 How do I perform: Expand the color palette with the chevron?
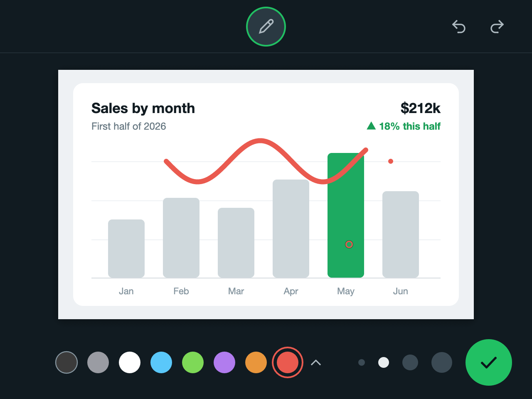coord(316,362)
